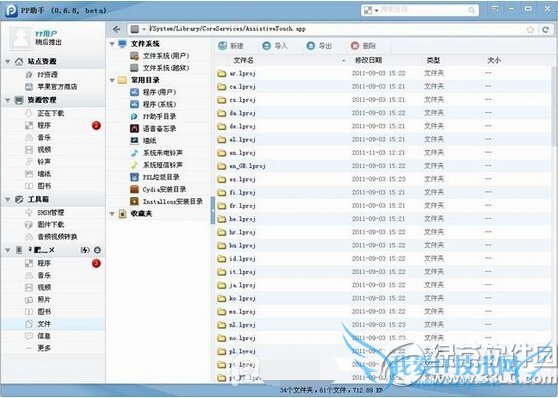
Task: Select the fr.lproj folder
Action: click(x=237, y=206)
